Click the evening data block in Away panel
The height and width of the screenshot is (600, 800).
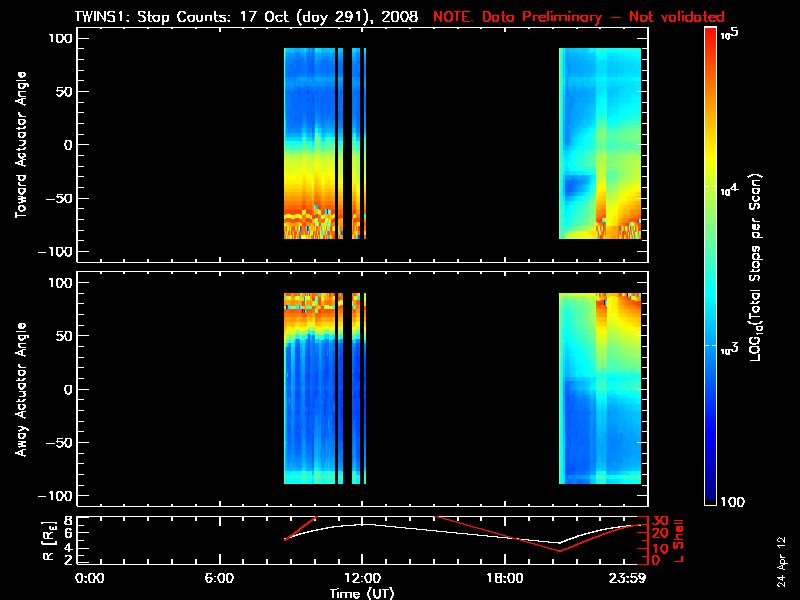(x=600, y=389)
